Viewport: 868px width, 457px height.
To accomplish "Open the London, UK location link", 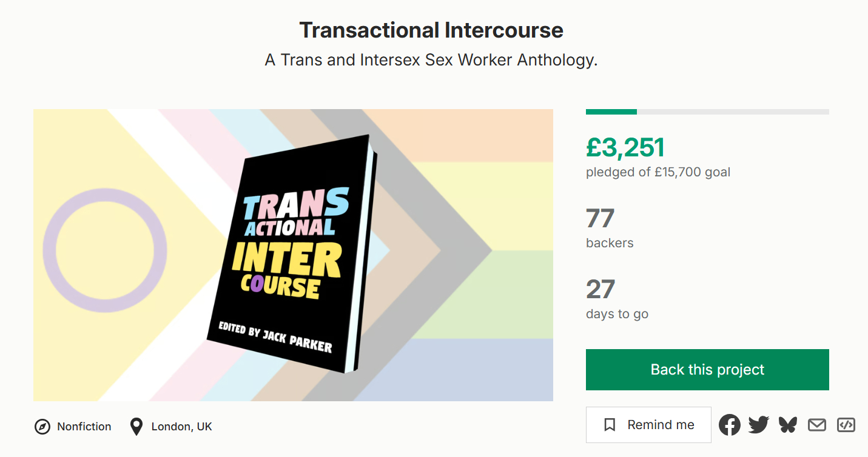I will click(x=181, y=427).
